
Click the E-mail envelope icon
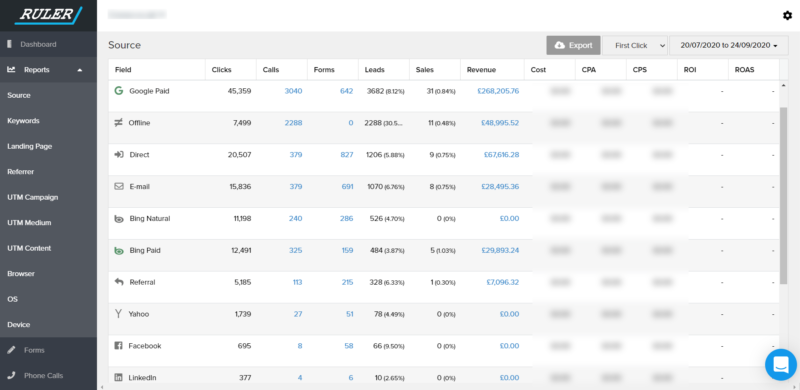click(119, 186)
